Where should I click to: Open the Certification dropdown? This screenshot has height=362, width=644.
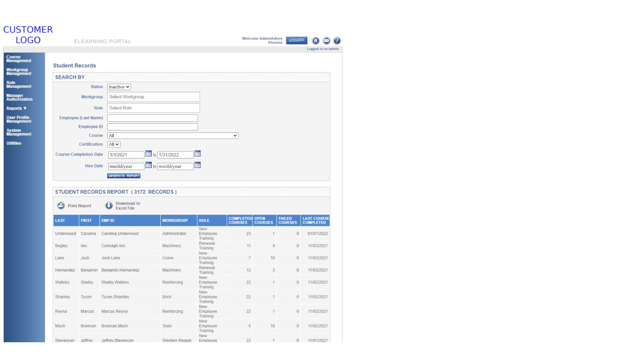(114, 144)
